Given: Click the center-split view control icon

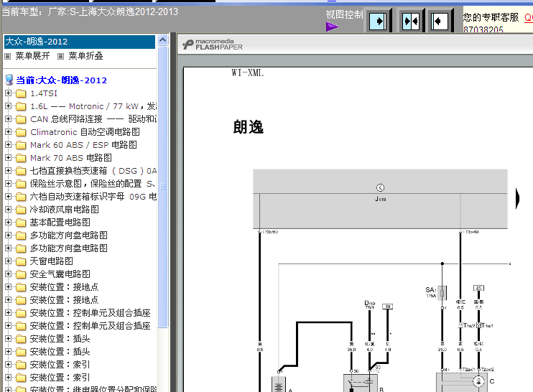Looking at the screenshot, I should (x=410, y=22).
